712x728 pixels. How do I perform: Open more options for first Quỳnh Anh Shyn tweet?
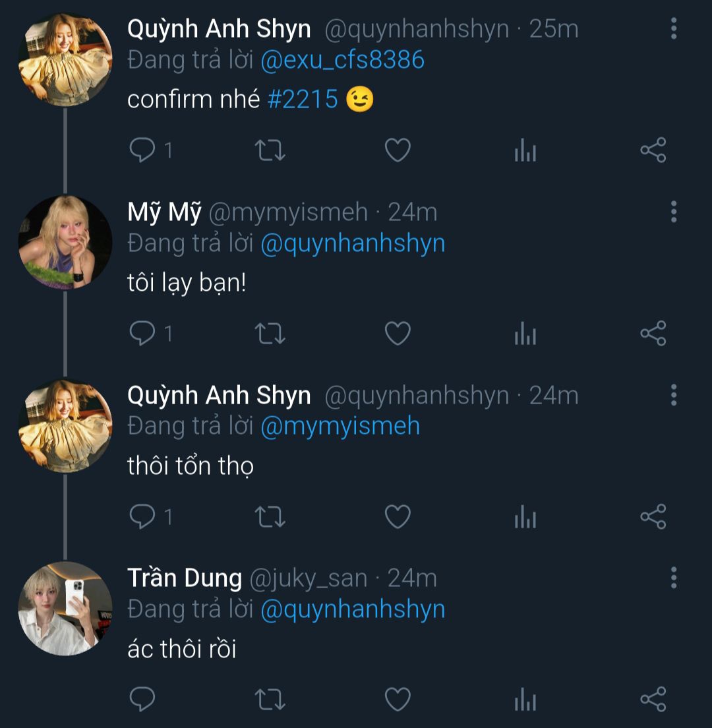tap(673, 29)
